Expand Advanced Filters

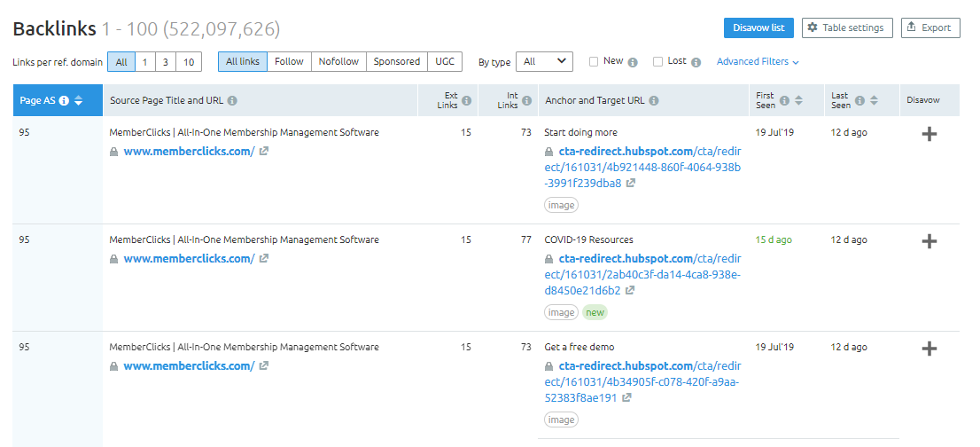pyautogui.click(x=758, y=62)
